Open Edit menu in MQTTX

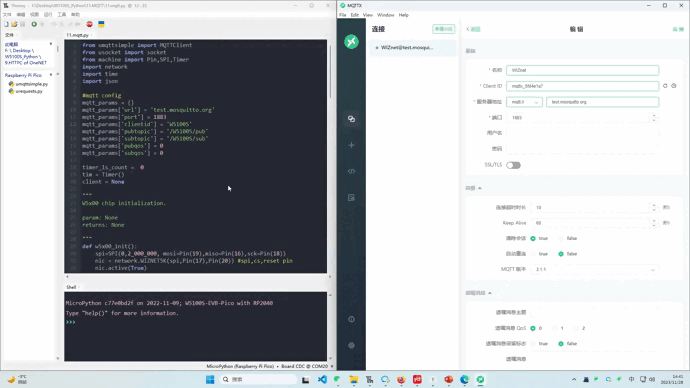click(x=355, y=15)
